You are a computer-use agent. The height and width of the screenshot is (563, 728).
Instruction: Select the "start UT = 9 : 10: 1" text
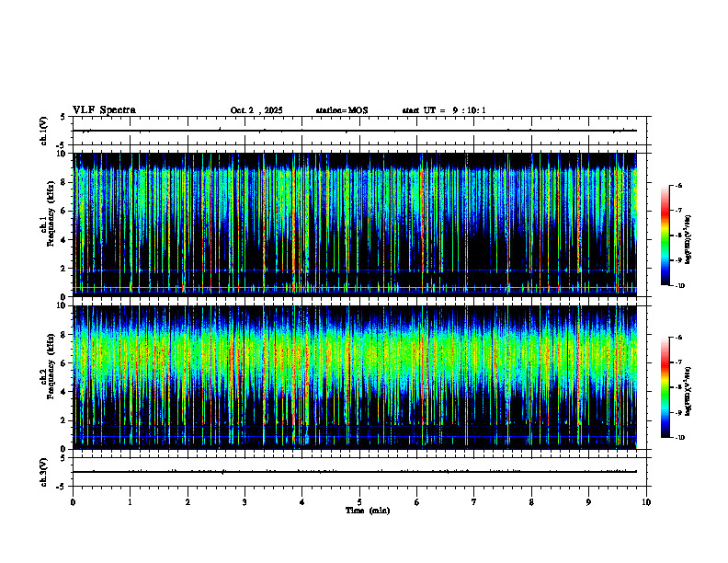[x=444, y=110]
